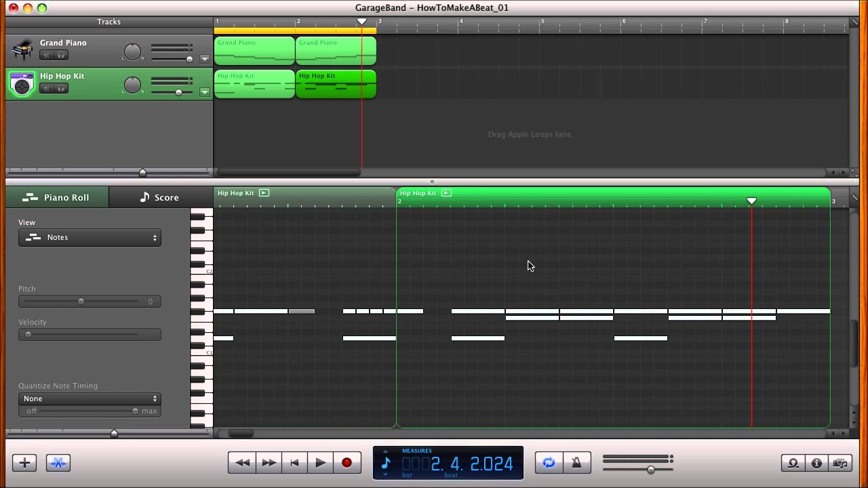868x488 pixels.
Task: Click the Tracks column header
Action: coord(108,22)
